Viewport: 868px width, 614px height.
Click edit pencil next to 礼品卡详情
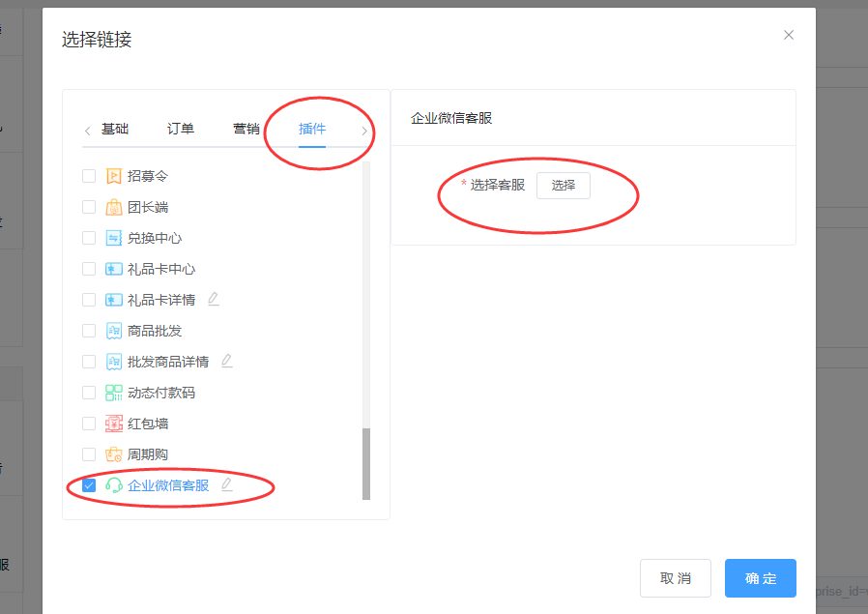coord(214,299)
